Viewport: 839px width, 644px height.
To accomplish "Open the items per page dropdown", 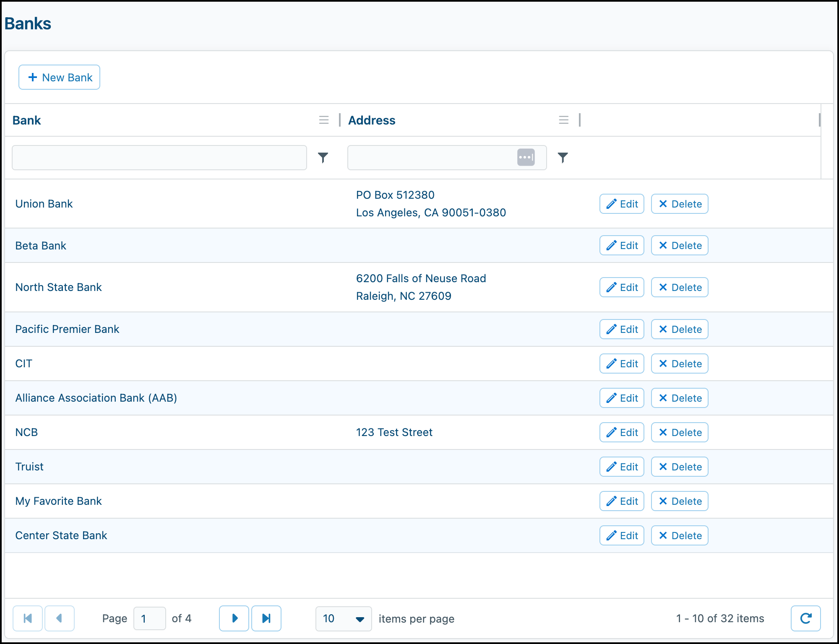I will coord(344,618).
